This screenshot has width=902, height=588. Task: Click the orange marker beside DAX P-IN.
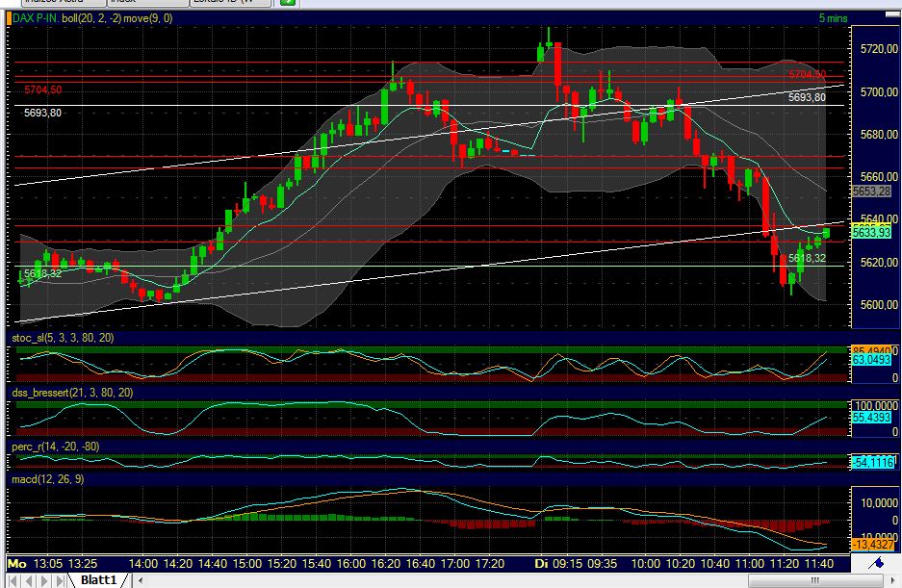(9, 18)
